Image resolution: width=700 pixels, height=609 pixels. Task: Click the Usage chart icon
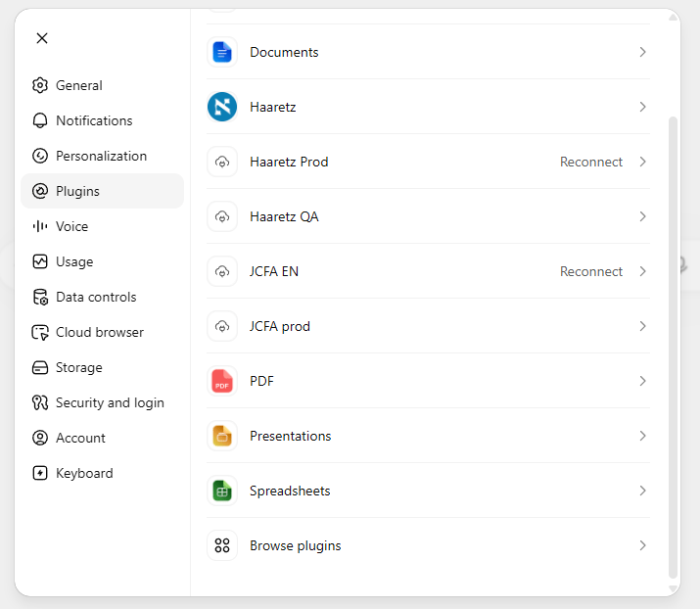[x=40, y=261]
